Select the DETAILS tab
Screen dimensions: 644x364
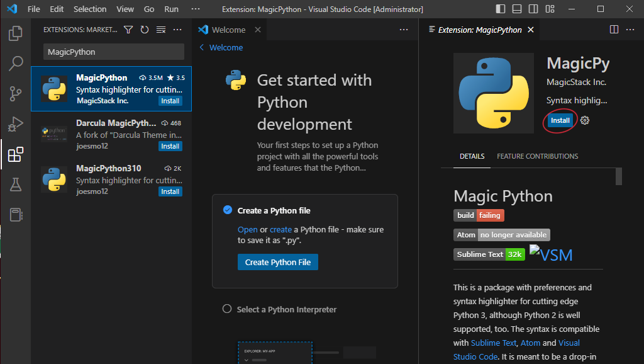[x=472, y=156]
